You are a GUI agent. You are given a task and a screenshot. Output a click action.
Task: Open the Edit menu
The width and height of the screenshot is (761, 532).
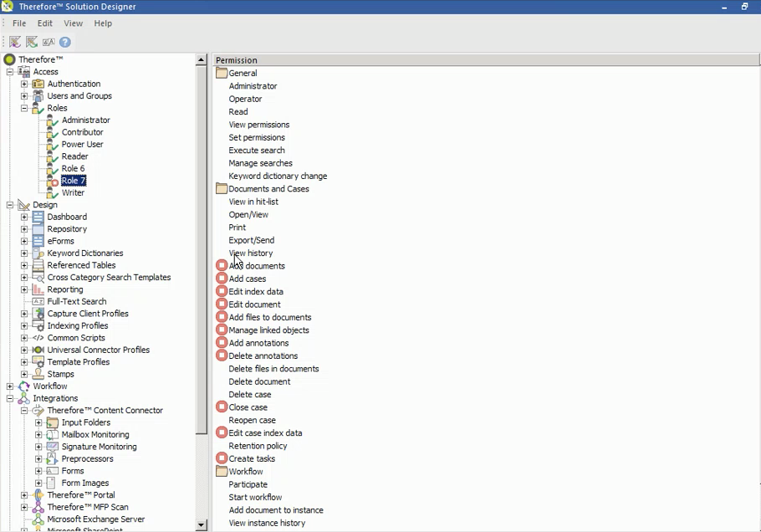pos(44,23)
